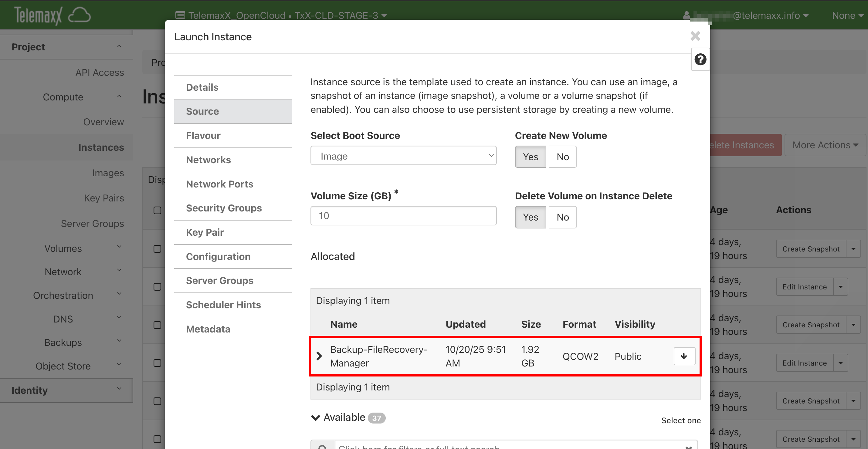Set Create New Volume to No
Image resolution: width=868 pixels, height=449 pixels.
click(562, 157)
